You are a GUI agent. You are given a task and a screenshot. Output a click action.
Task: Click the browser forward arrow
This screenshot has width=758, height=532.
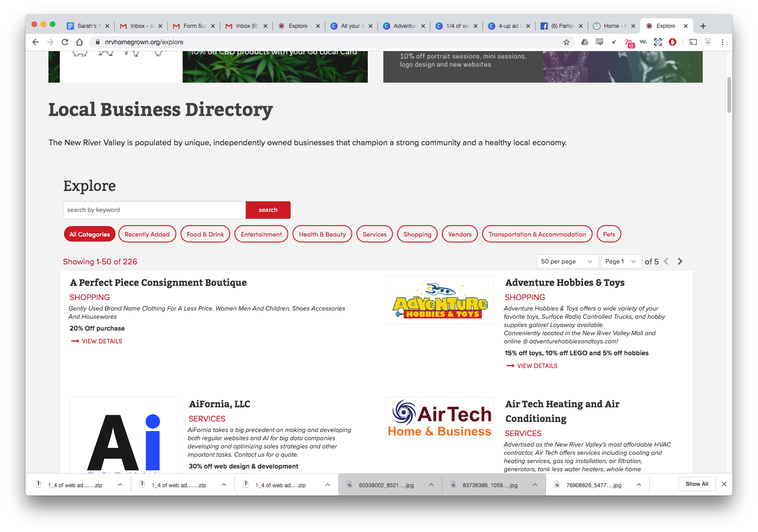pos(50,42)
